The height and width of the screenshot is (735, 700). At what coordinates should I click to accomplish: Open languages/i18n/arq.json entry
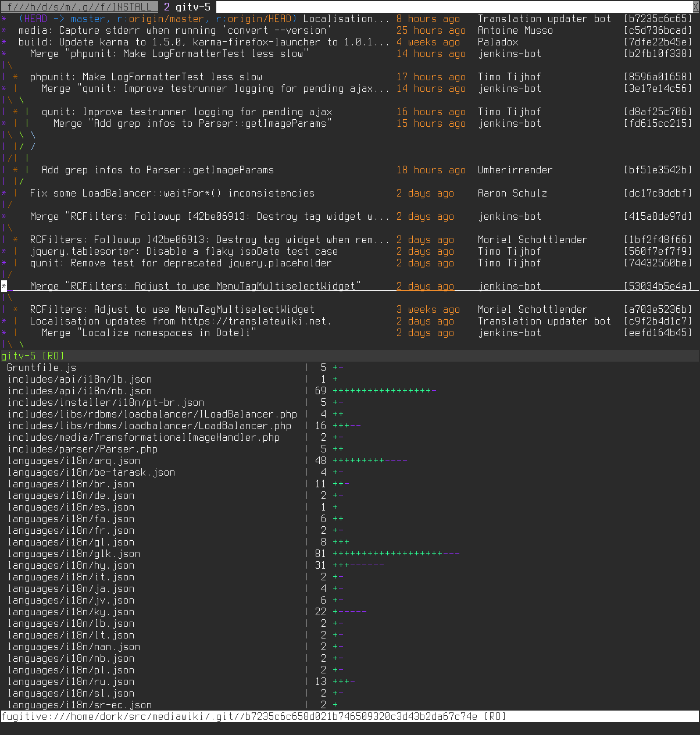(x=74, y=461)
